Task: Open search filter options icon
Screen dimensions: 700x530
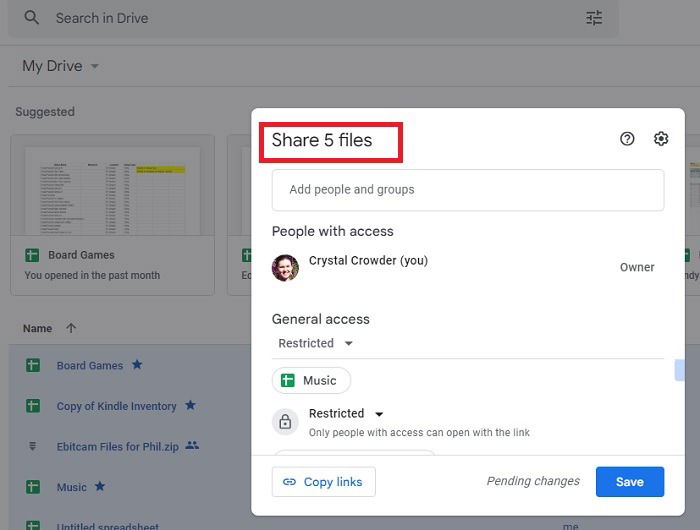Action: [x=594, y=18]
